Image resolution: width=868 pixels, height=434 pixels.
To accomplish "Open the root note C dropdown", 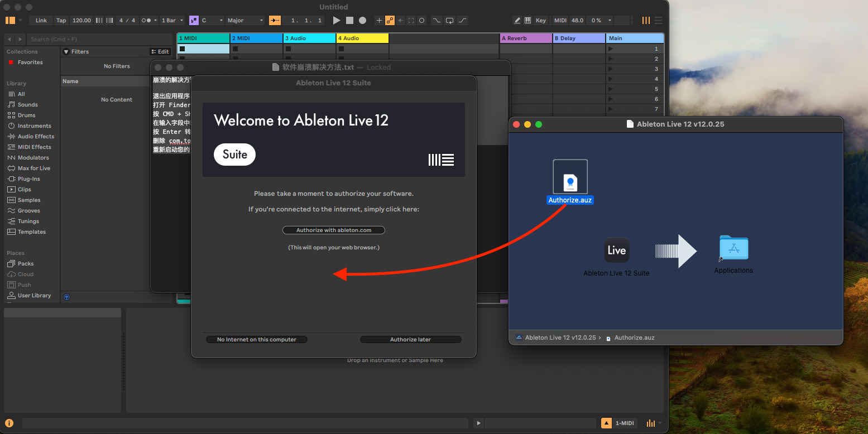I will pos(212,20).
